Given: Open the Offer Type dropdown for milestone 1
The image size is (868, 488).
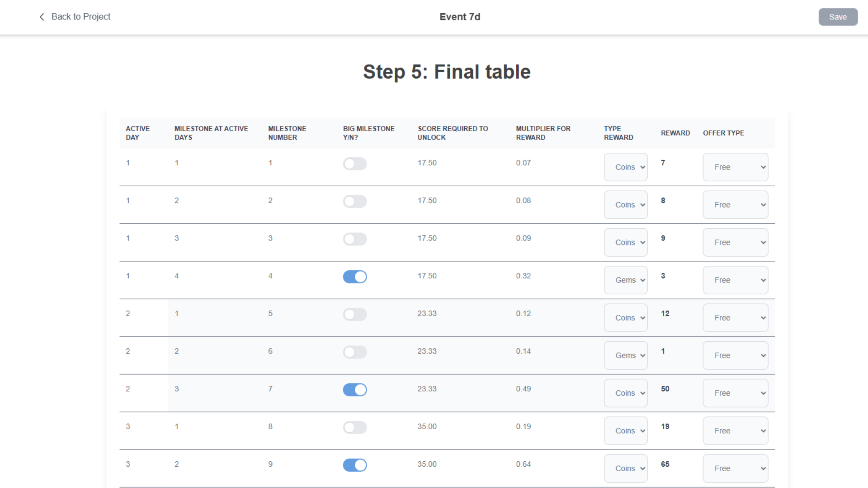Looking at the screenshot, I should 735,167.
